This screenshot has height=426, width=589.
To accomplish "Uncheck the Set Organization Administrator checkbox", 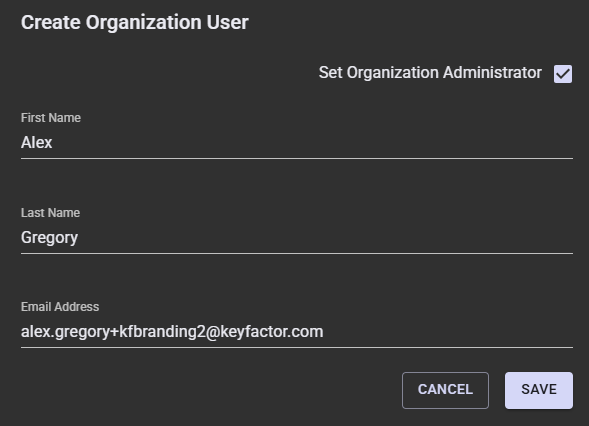I will 563,74.
